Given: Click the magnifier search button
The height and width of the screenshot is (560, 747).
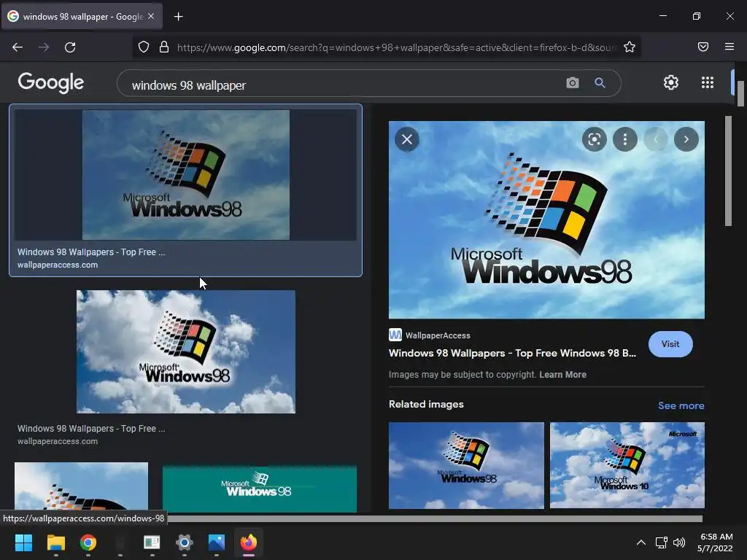Looking at the screenshot, I should point(600,83).
